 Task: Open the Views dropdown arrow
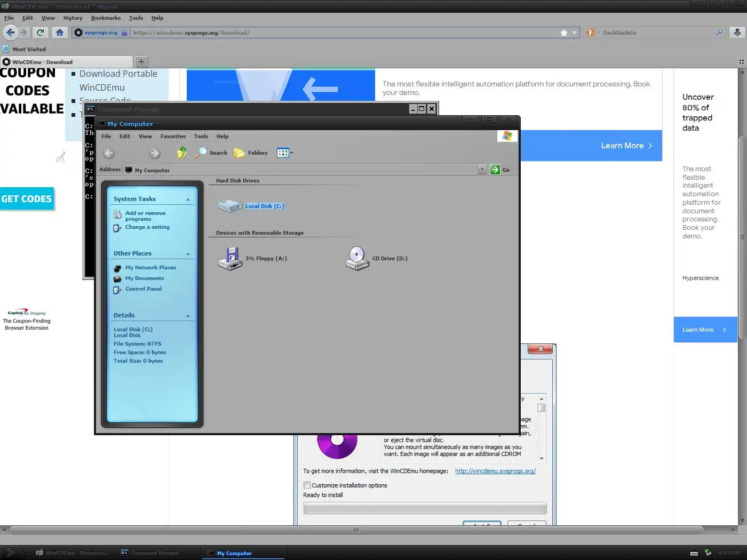pos(291,153)
